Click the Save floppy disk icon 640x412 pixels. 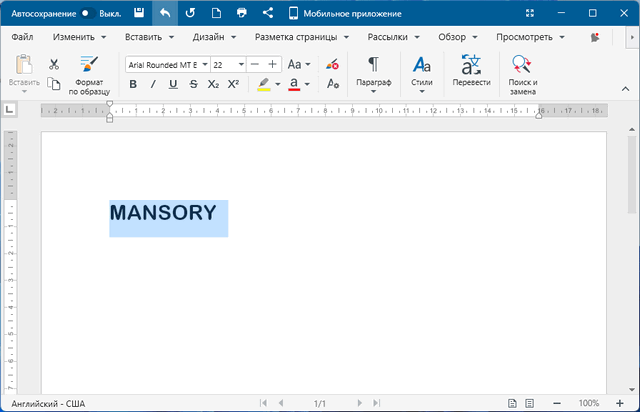[x=139, y=14]
